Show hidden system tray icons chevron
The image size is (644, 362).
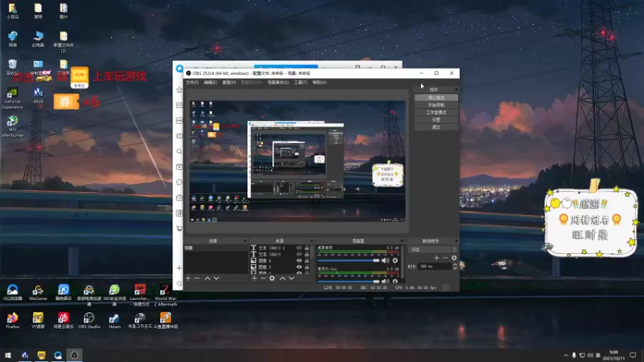coord(566,356)
